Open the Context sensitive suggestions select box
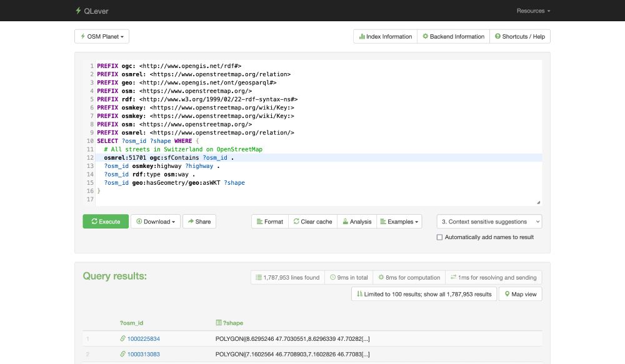 (x=489, y=222)
